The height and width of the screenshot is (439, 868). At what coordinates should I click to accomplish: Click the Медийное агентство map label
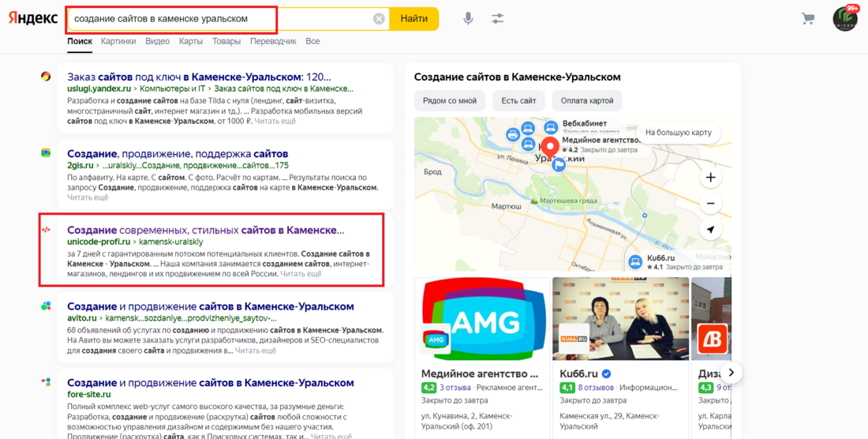pos(600,140)
